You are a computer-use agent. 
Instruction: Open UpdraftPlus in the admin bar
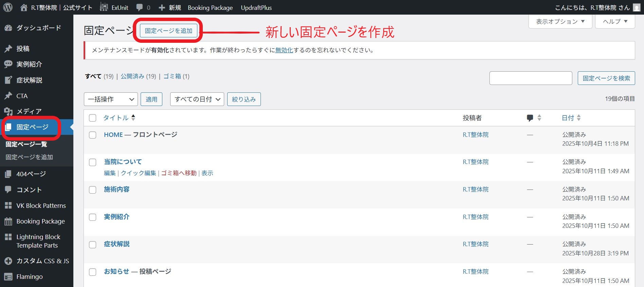(256, 7)
